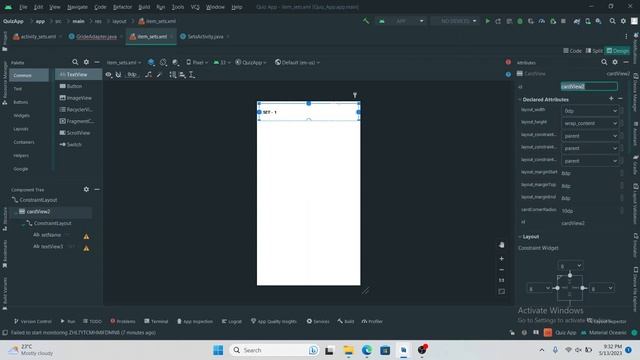Minimize the Palette panel
Image resolution: width=640 pixels, height=360 pixels.
click(x=97, y=62)
